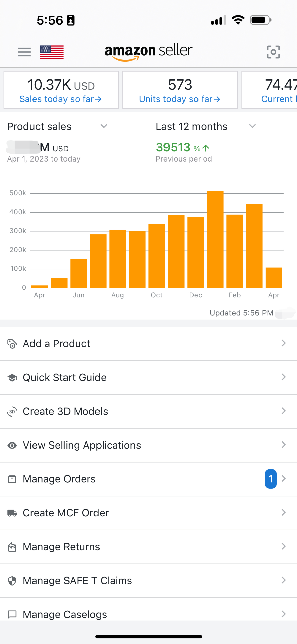Screen dimensions: 297x644
Task: Tap the Create 3D Models icon
Action: click(12, 412)
